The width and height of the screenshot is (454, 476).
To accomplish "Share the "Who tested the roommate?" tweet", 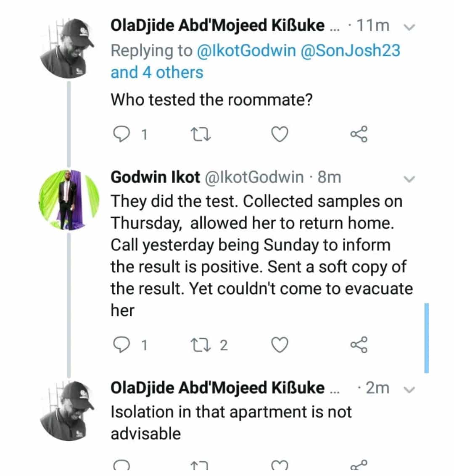I will 359,134.
